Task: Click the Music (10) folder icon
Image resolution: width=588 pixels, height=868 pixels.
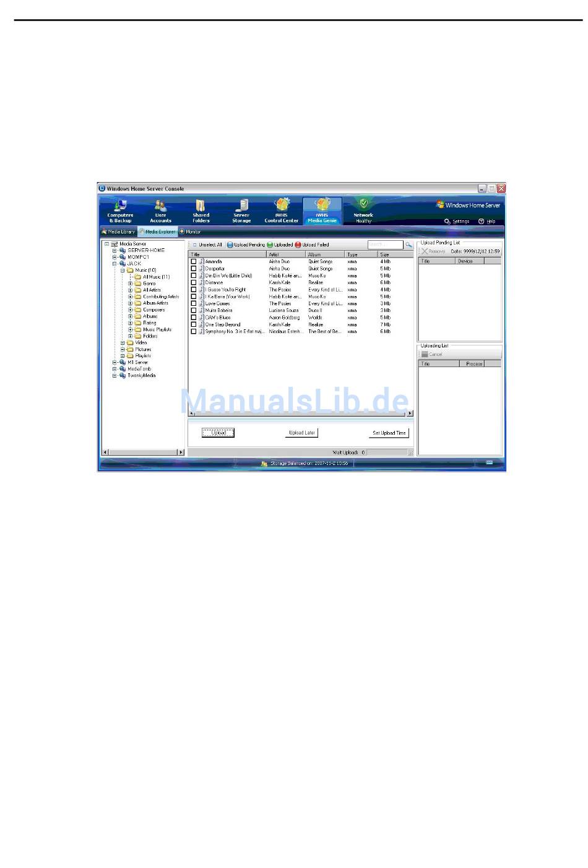Action: tap(130, 270)
